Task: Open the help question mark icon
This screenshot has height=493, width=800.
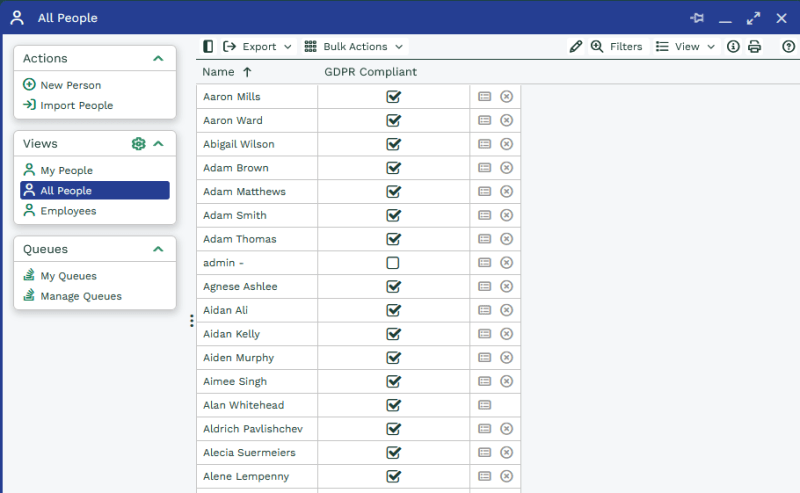Action: click(788, 47)
